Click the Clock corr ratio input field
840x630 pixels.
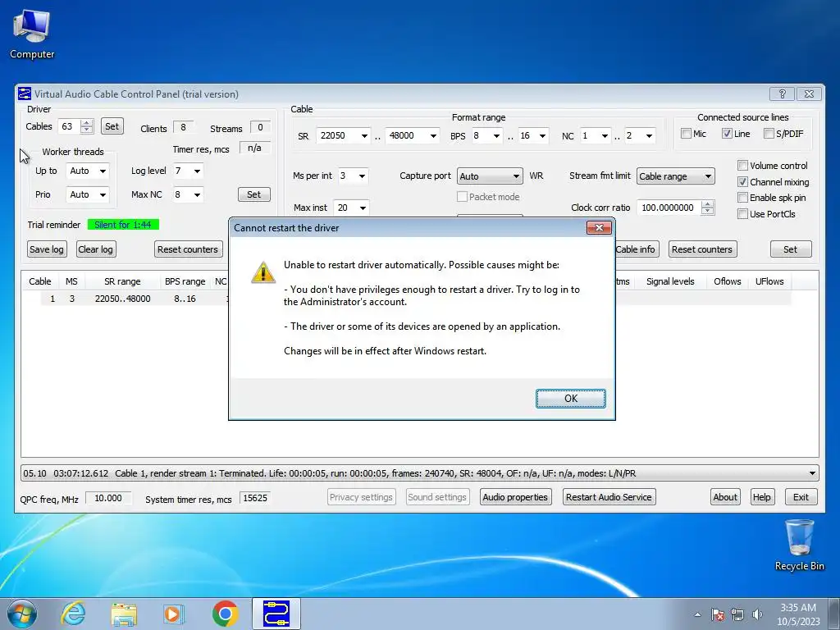[x=669, y=208]
